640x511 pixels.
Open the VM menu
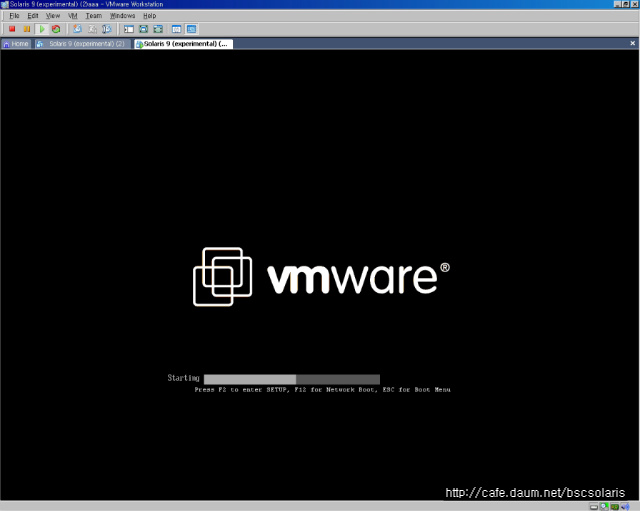point(73,16)
